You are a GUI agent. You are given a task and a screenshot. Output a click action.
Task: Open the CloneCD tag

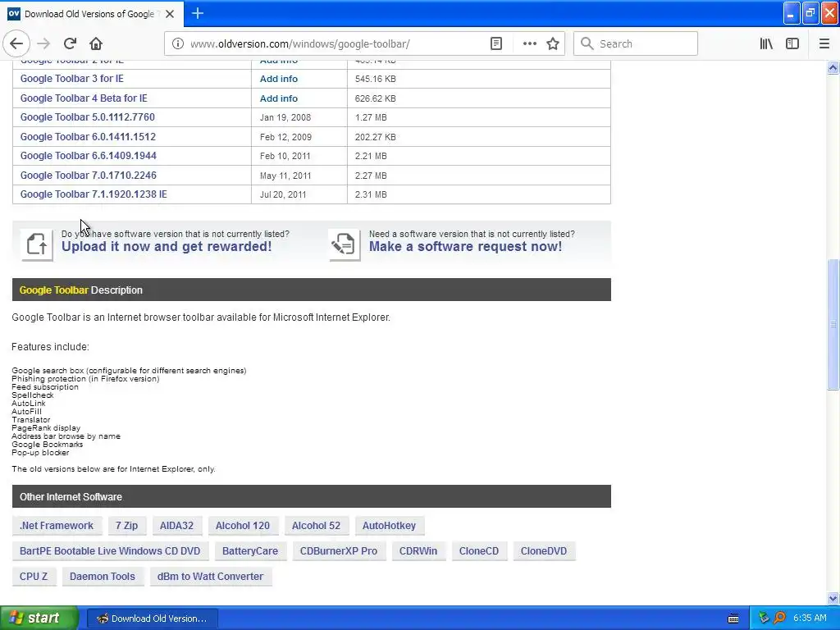point(479,550)
